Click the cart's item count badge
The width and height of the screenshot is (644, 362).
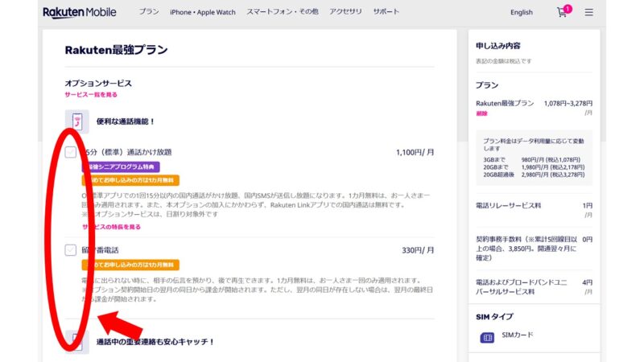pos(568,8)
